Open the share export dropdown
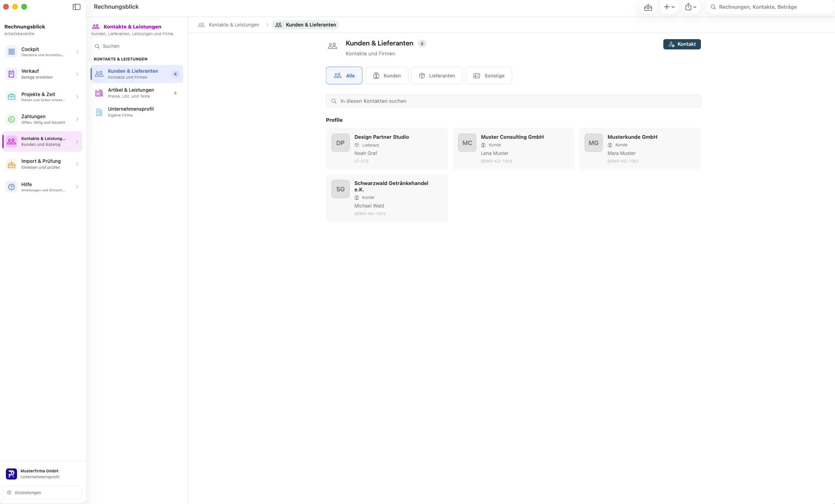This screenshot has width=835, height=504. click(691, 7)
